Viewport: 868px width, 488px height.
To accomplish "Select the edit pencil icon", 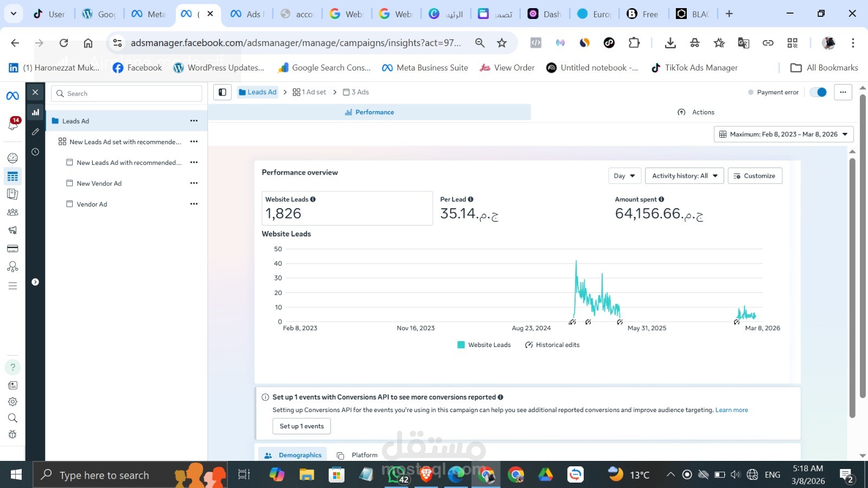I will pos(35,132).
